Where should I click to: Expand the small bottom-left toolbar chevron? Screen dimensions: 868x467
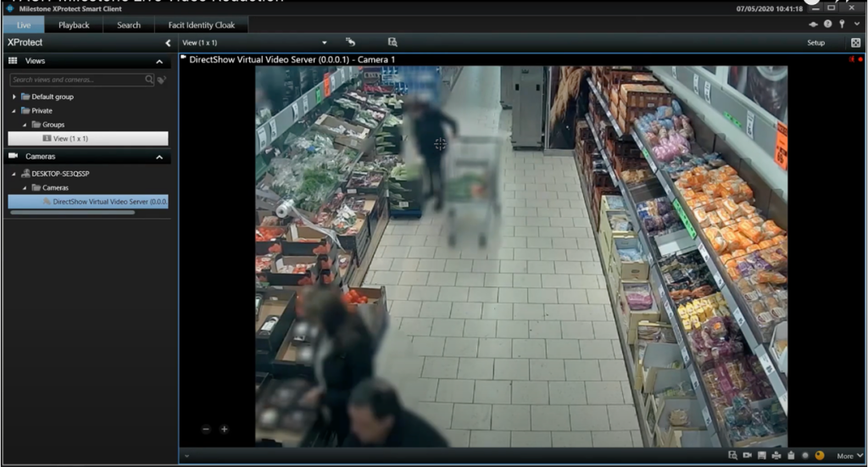pos(186,456)
